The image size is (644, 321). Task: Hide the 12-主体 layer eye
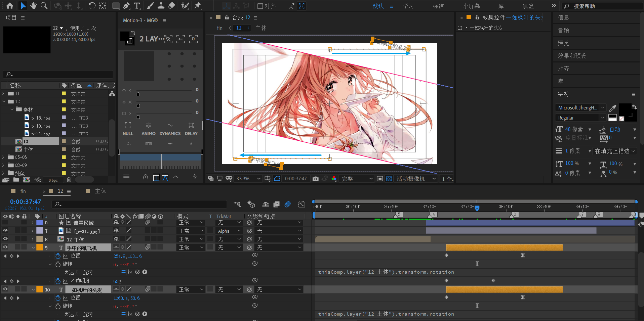5,239
